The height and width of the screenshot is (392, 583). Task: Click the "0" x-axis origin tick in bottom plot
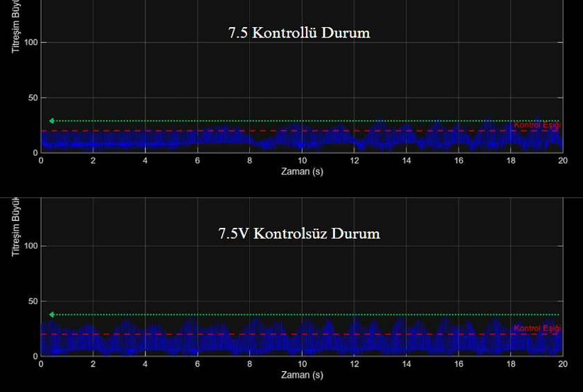(41, 364)
